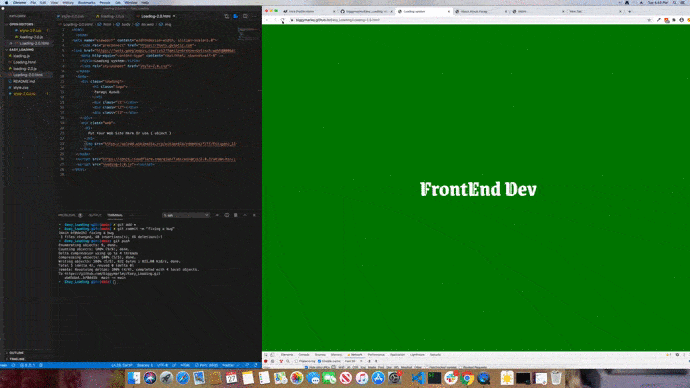690x388 pixels.
Task: Open Slack from the Dock
Action: pyautogui.click(x=451, y=378)
